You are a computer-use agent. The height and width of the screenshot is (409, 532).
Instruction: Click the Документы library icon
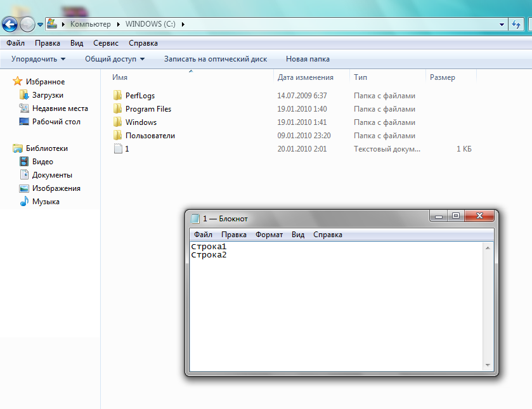point(23,174)
